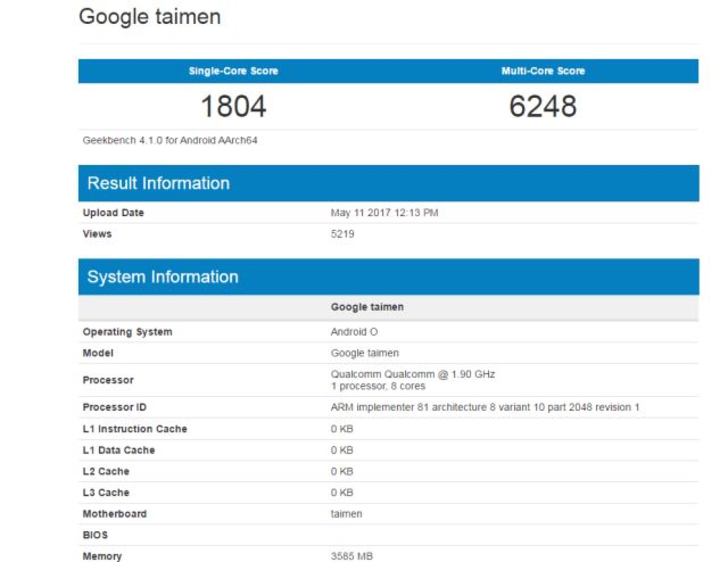Click the Upload Date label
The height and width of the screenshot is (562, 728).
click(113, 213)
